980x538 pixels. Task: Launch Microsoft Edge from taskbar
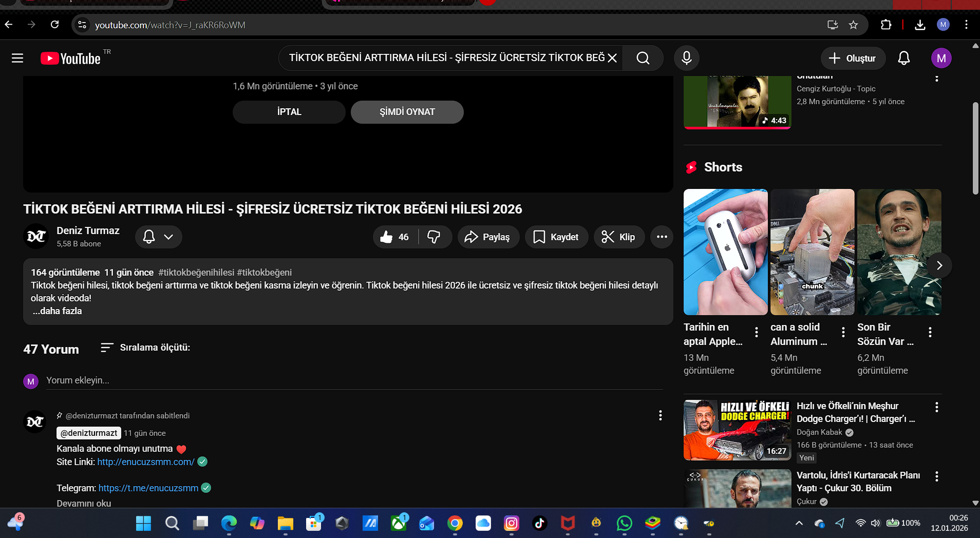[229, 523]
